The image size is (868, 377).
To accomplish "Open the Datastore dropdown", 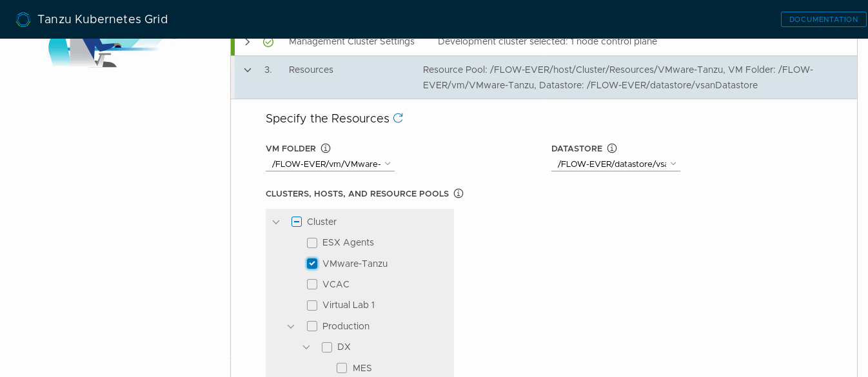I will pyautogui.click(x=616, y=164).
